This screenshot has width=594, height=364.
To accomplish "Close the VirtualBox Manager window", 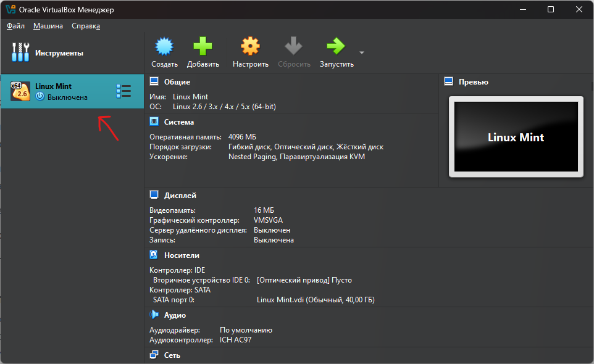I will click(579, 9).
